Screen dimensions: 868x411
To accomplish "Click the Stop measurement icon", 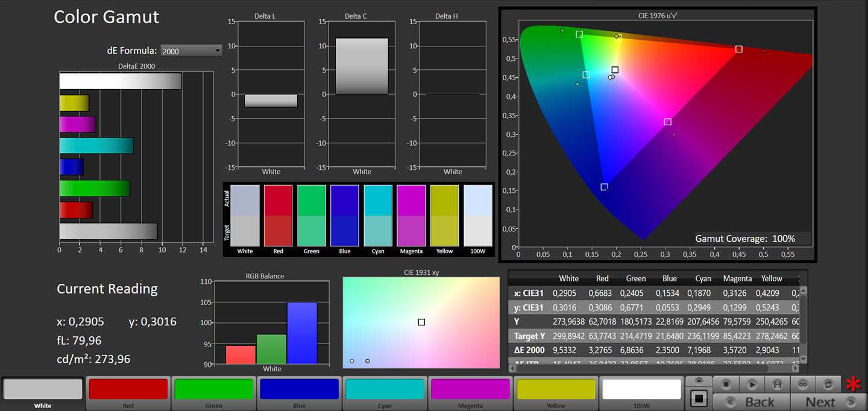I will pyautogui.click(x=726, y=384).
